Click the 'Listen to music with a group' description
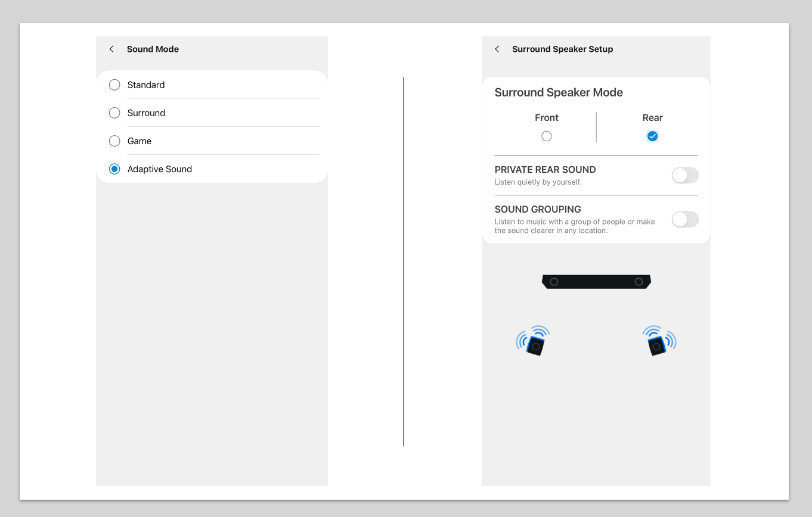The height and width of the screenshot is (517, 812). [575, 226]
